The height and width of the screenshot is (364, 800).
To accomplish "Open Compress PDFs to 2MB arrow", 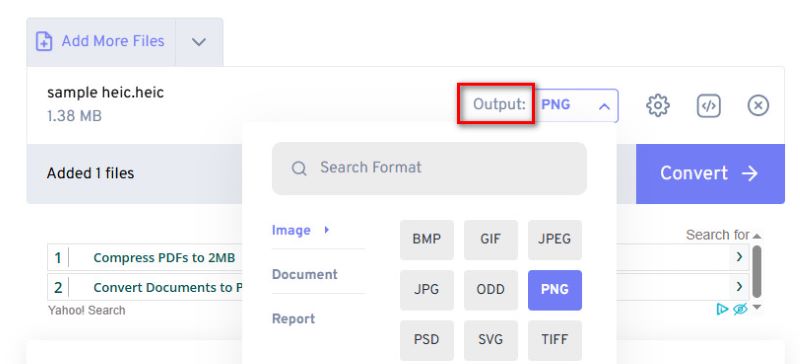I will tap(739, 257).
